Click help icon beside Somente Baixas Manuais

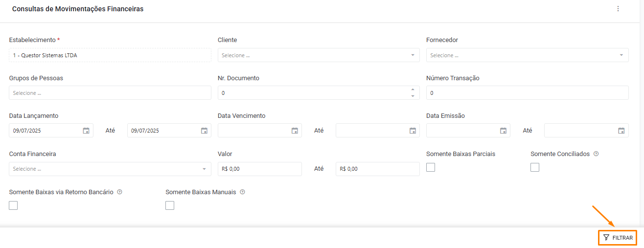pyautogui.click(x=242, y=192)
